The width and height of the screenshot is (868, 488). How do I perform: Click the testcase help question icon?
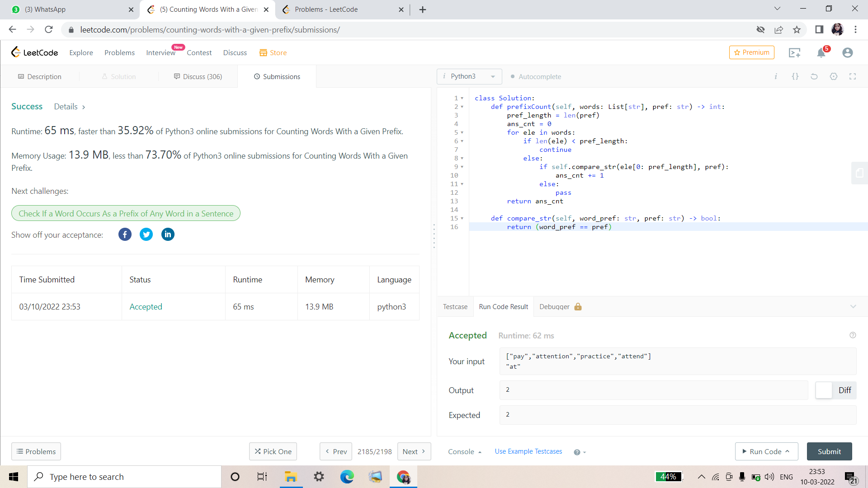click(577, 452)
